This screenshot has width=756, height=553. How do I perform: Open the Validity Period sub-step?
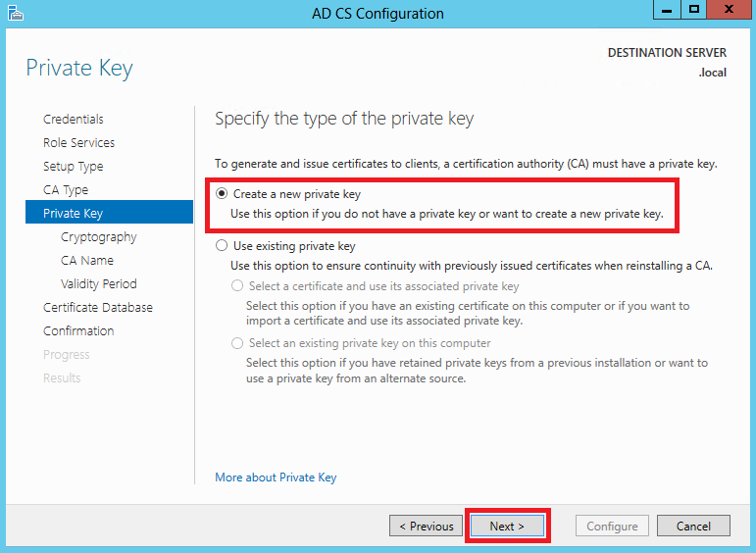(99, 284)
